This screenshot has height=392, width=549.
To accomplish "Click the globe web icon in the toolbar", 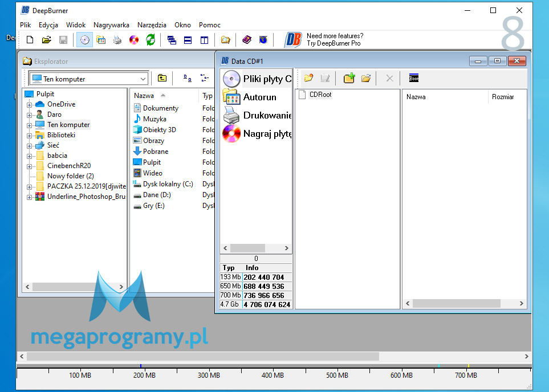I will (x=263, y=40).
